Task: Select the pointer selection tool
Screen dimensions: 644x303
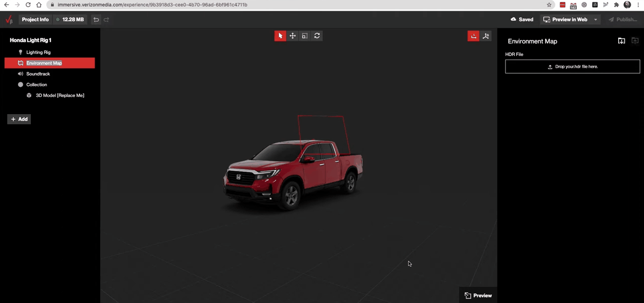Action: [280, 36]
